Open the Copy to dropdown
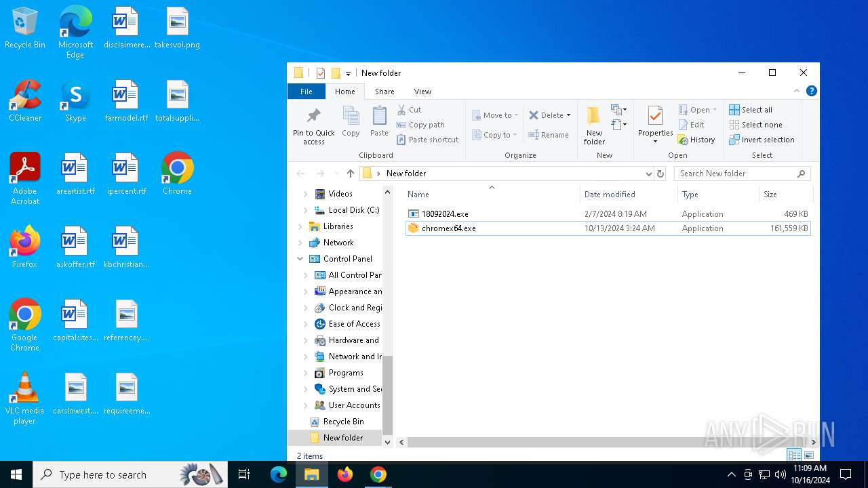 coord(495,135)
